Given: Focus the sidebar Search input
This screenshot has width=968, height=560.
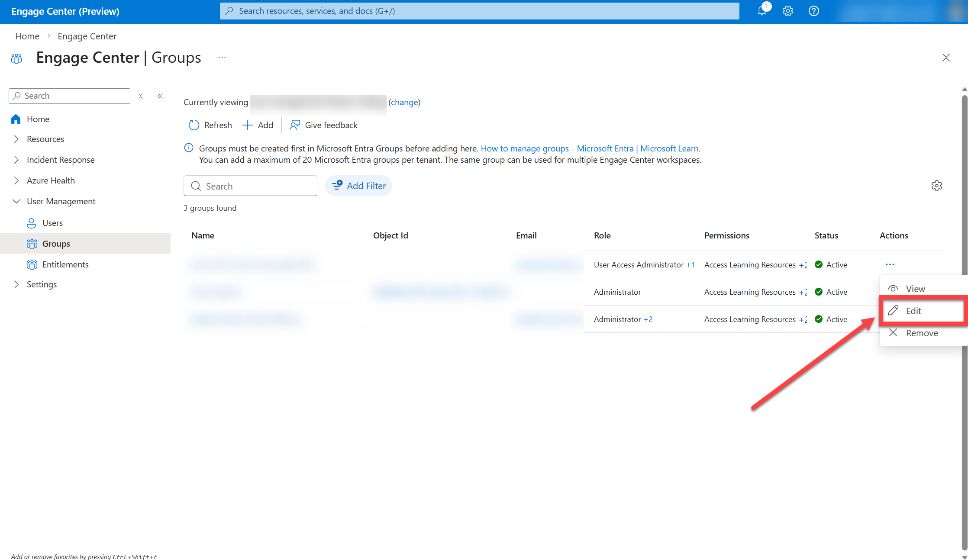Looking at the screenshot, I should [69, 96].
